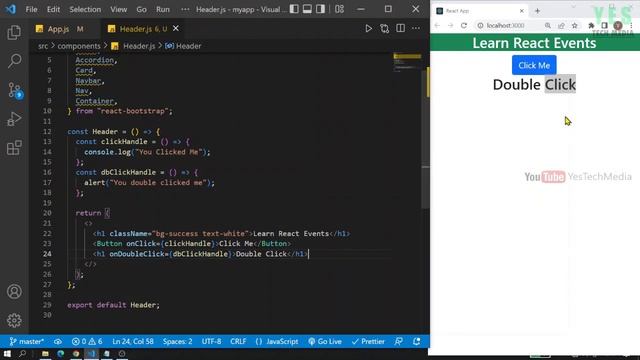Open the notifications bell in status bar
This screenshot has width=640, height=360.
tap(416, 341)
